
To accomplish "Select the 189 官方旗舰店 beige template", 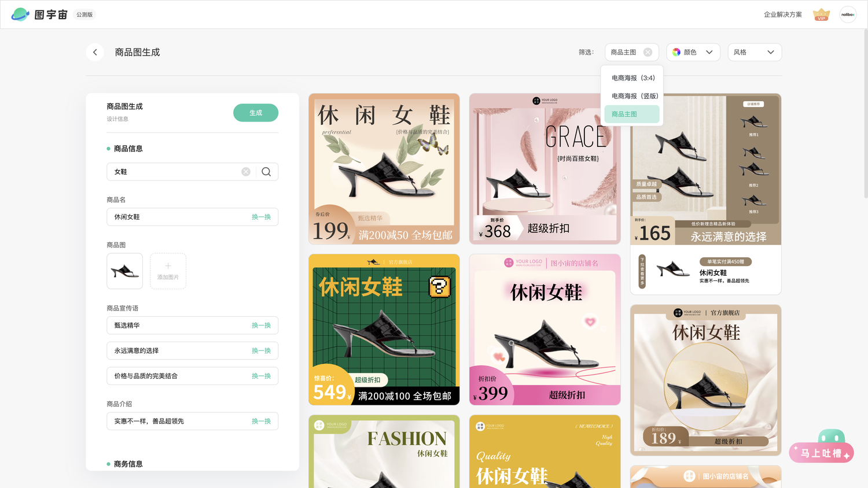I will [x=706, y=380].
